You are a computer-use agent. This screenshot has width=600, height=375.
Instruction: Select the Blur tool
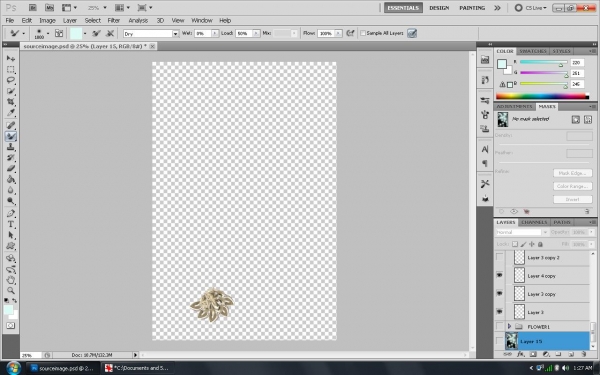(11, 190)
